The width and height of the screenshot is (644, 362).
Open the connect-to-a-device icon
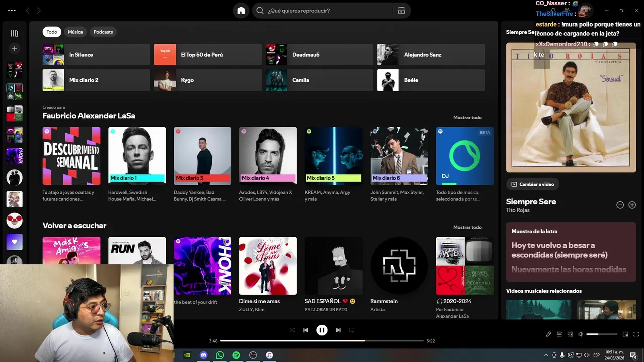[x=570, y=334]
